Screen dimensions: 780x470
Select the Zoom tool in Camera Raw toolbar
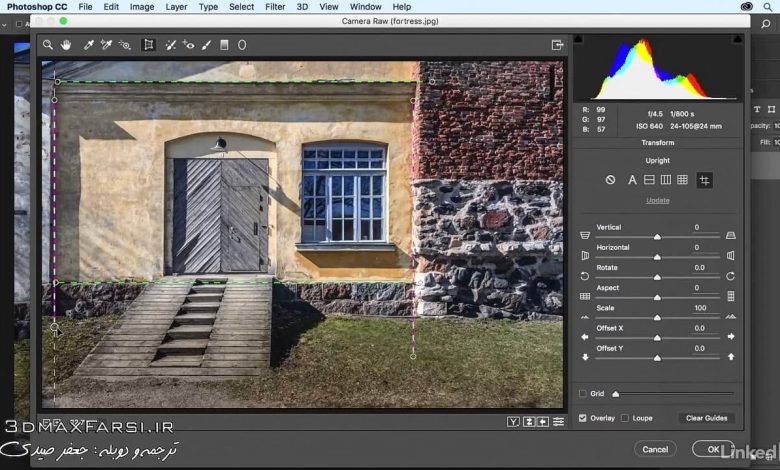[48, 45]
